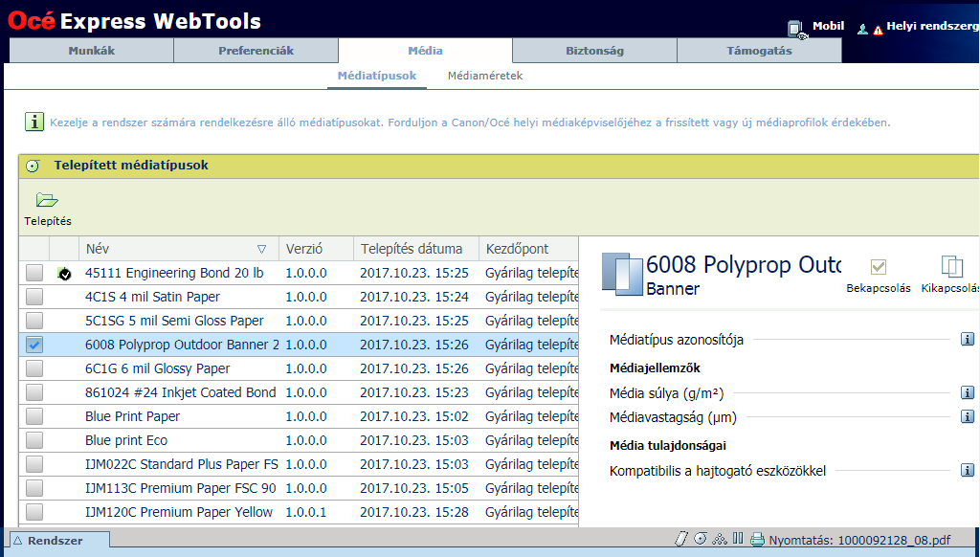Select row 6C1G 6 mil Glossy Paper

pyautogui.click(x=299, y=368)
